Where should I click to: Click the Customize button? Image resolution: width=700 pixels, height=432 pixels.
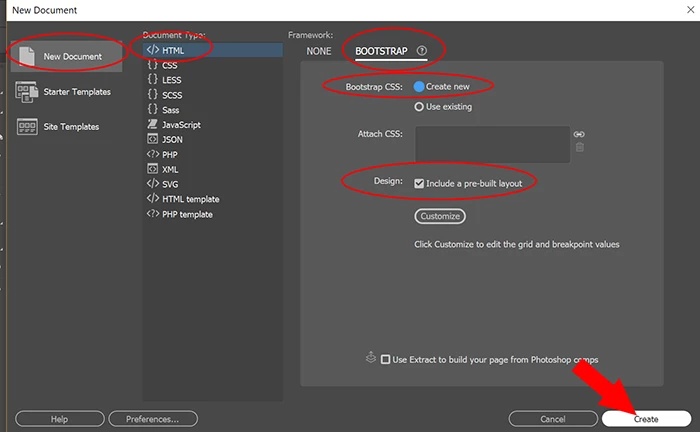coord(440,216)
